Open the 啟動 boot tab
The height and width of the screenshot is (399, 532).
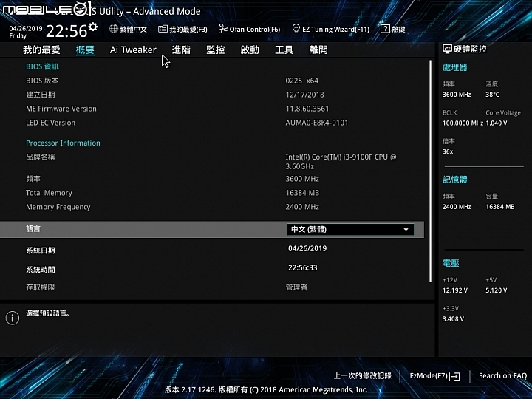250,50
